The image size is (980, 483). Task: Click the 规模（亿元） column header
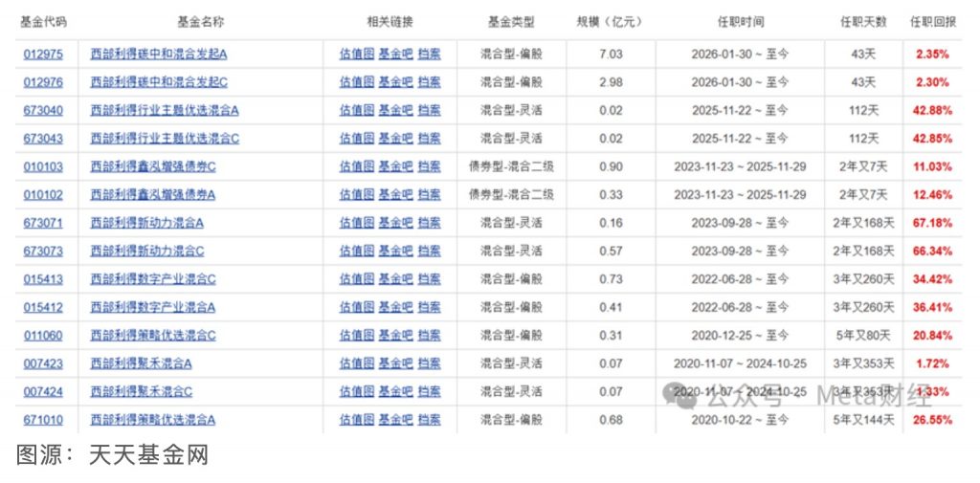pos(608,21)
